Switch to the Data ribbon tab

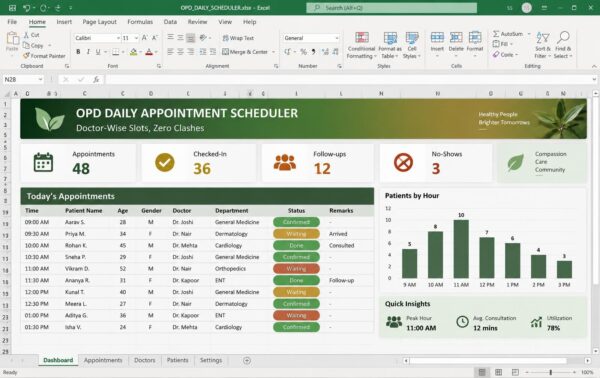tap(170, 22)
